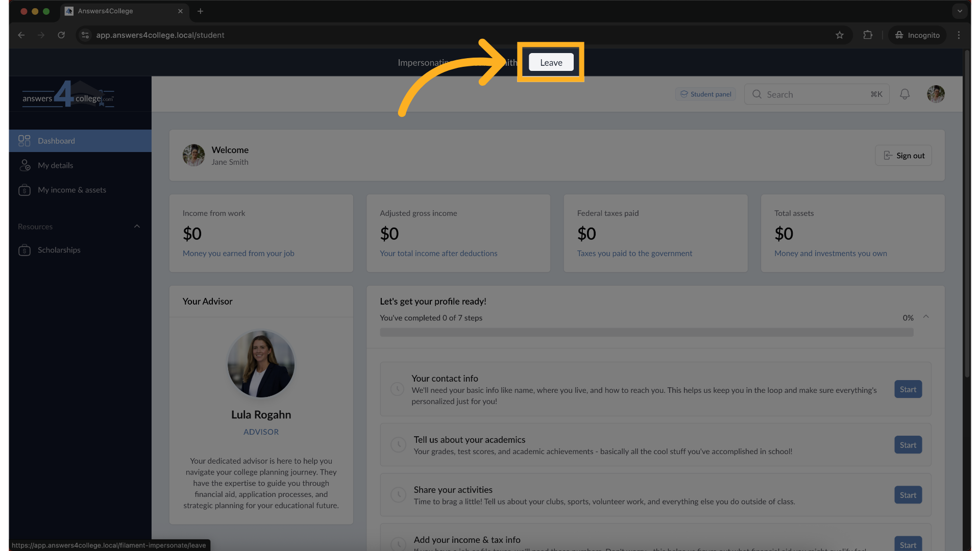
Task: Click the Dashboard grid icon in sidebar
Action: tap(24, 141)
